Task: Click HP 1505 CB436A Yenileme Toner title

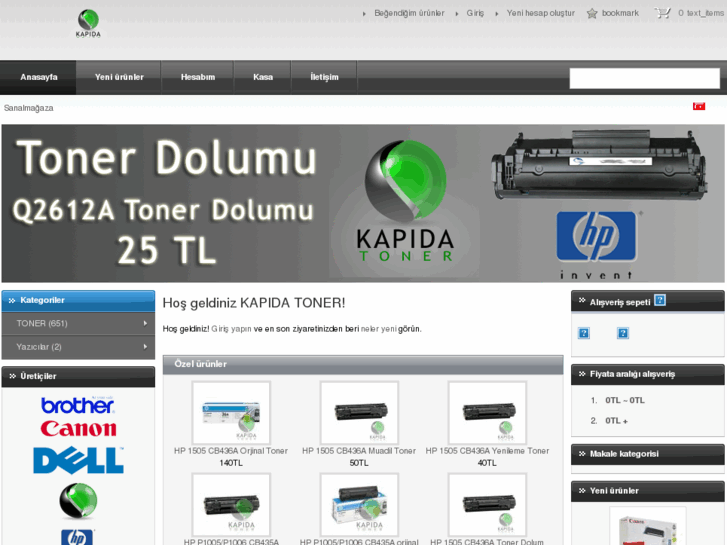Action: (x=487, y=451)
